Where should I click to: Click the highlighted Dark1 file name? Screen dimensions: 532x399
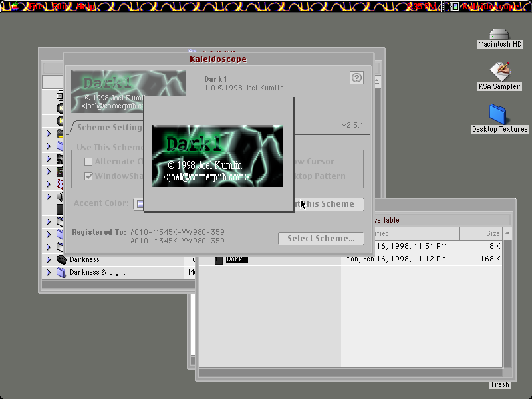(237, 259)
